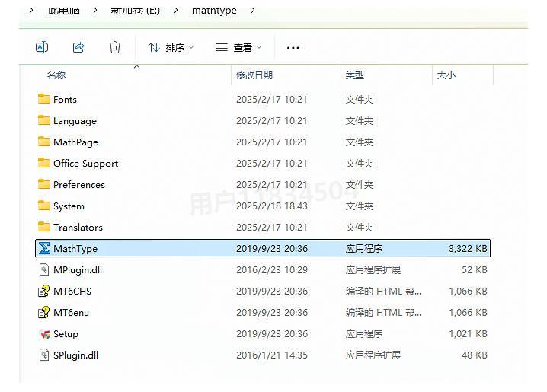
Task: Click 应用程序 type cell of Setup row
Action: (364, 334)
